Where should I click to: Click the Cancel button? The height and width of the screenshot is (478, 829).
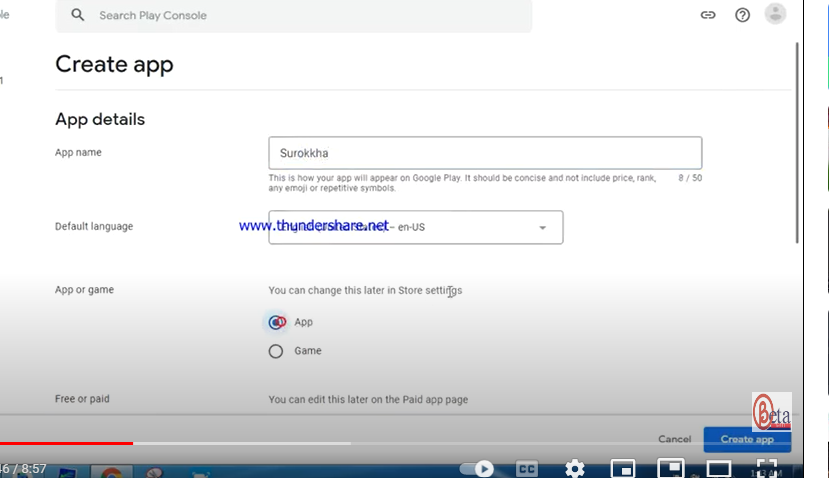point(674,439)
